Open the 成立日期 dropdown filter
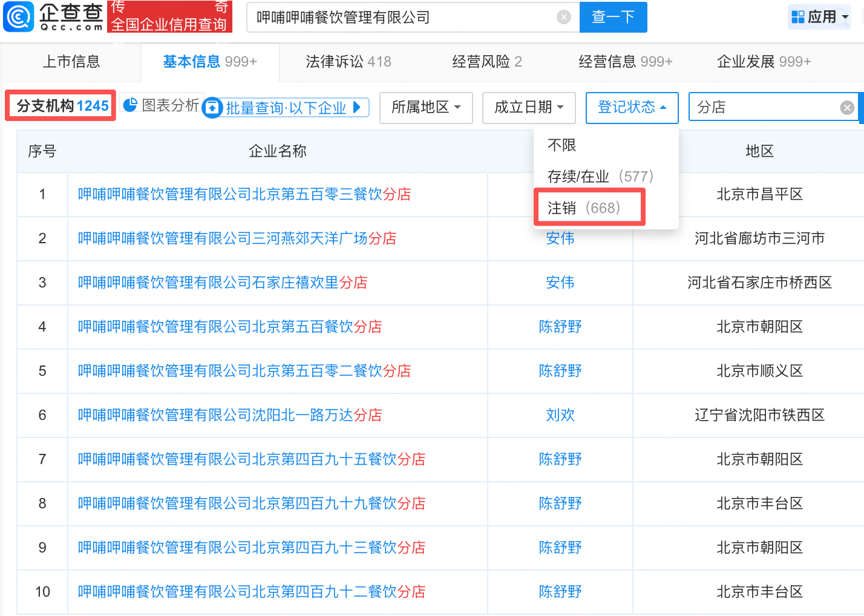This screenshot has height=616, width=864. (x=528, y=108)
